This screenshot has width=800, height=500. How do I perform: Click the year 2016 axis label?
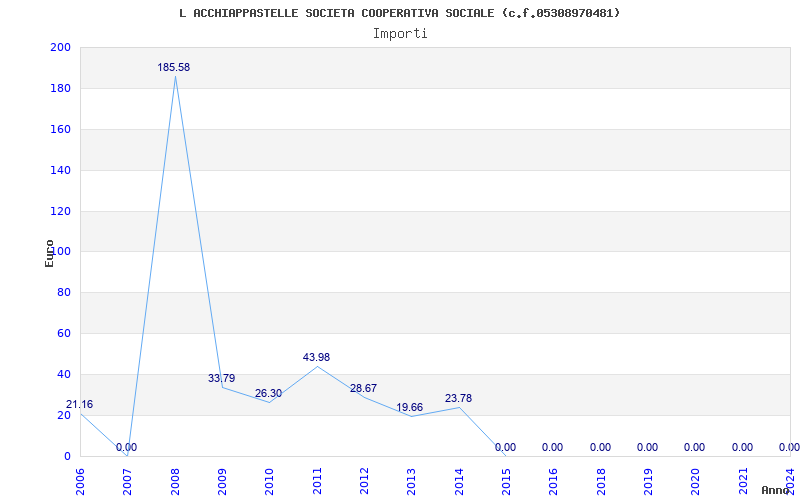tap(553, 481)
